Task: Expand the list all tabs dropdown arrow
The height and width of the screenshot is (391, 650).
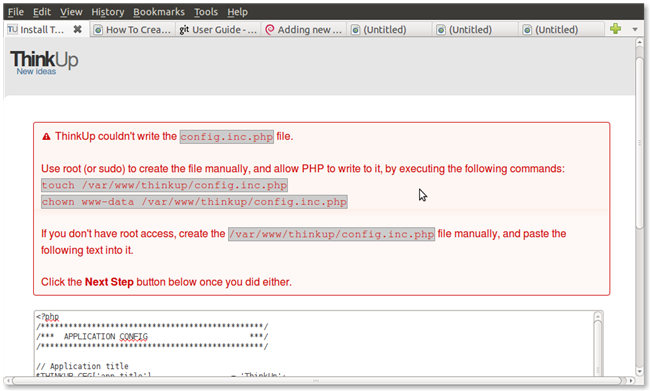Action: [635, 29]
